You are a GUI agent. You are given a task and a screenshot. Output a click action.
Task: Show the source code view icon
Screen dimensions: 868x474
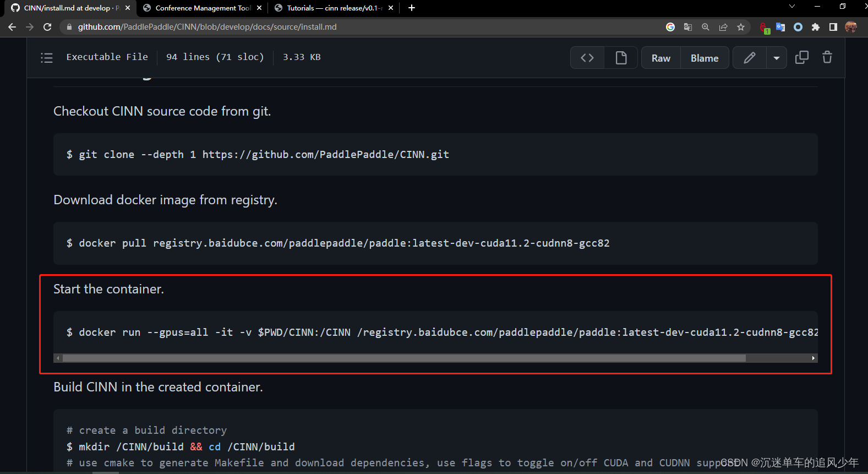(587, 58)
